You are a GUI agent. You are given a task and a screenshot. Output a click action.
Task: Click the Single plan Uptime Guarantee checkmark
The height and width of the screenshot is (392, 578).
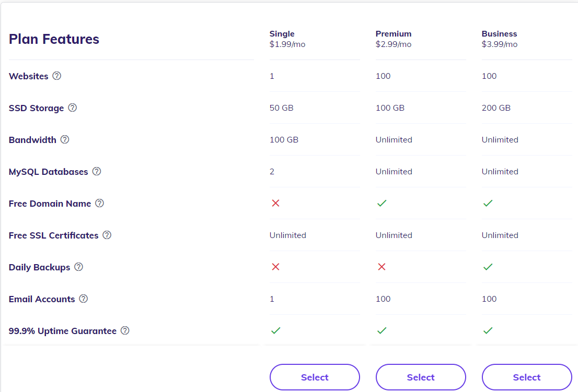click(275, 330)
